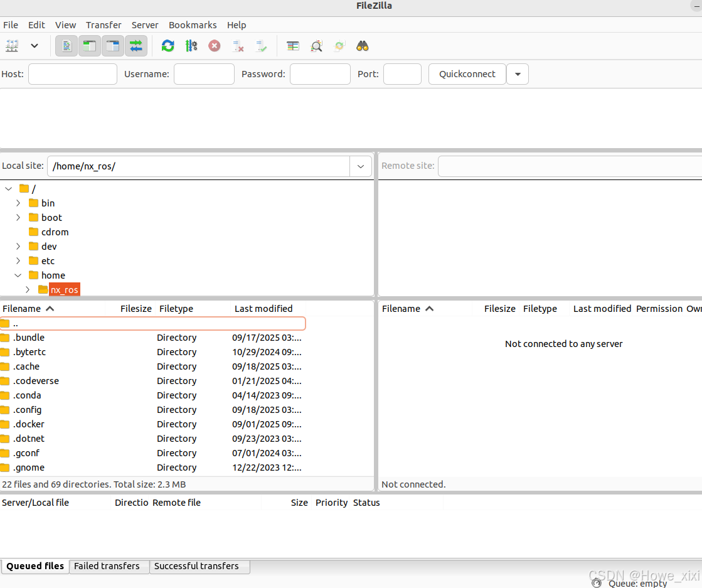Toggle processing of the transfer queue
This screenshot has height=588, width=702.
click(x=191, y=46)
